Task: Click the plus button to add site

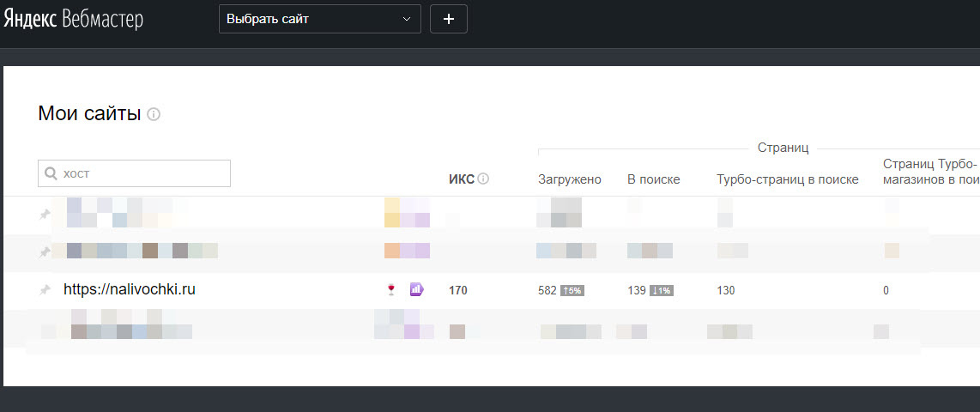Action: [449, 19]
